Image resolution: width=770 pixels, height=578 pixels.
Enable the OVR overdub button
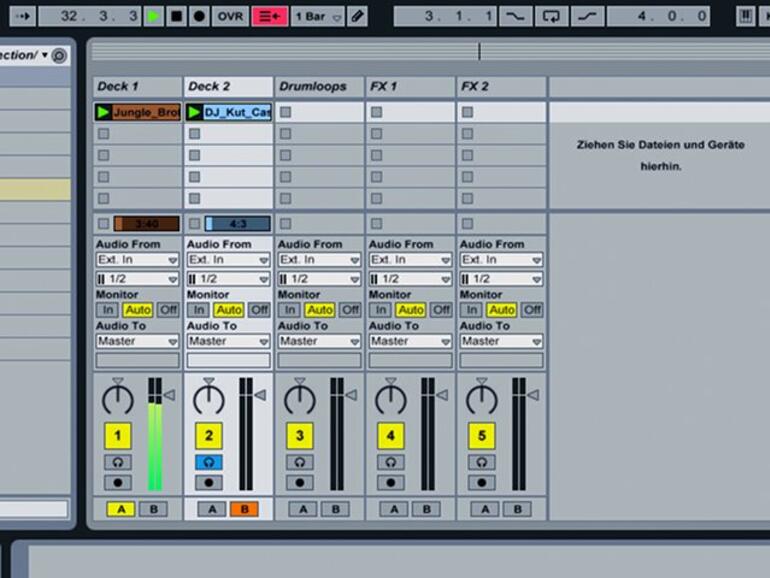(x=230, y=16)
